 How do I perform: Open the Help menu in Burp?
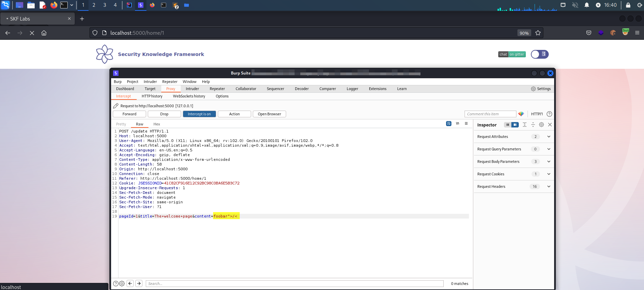(x=206, y=82)
